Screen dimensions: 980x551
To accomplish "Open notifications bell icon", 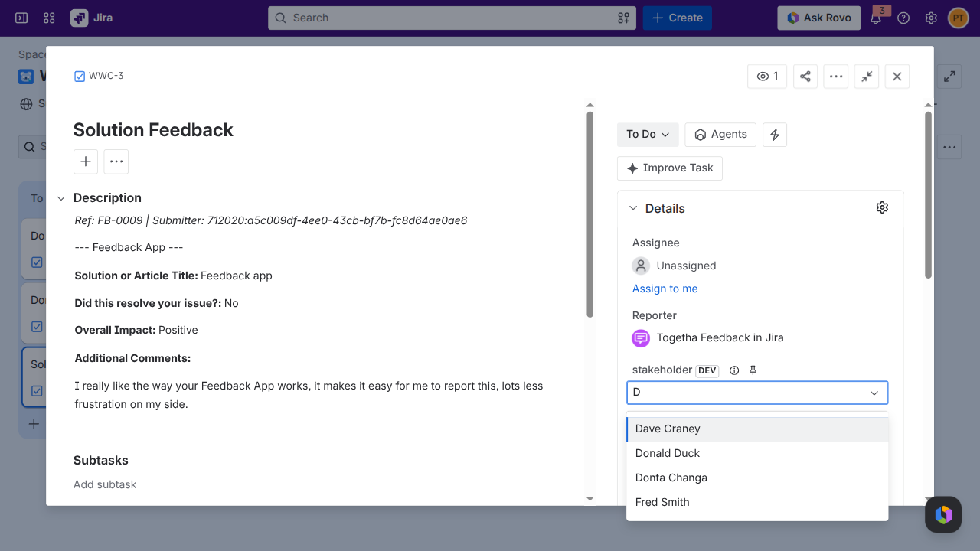I will coord(877,18).
